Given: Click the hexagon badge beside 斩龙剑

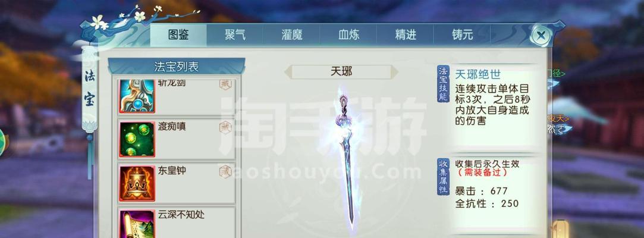Looking at the screenshot, I should (x=225, y=84).
